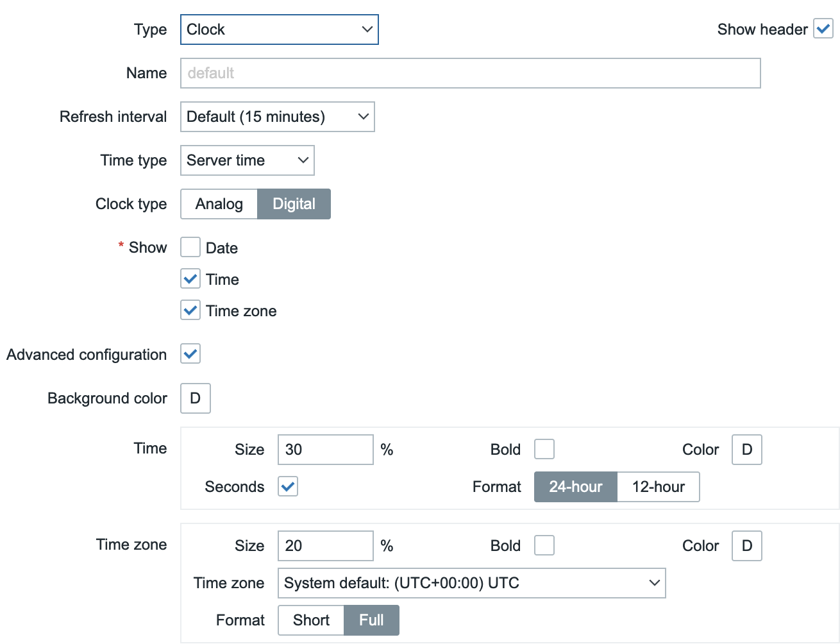
Task: Open the Type dropdown showing Clock
Action: (x=279, y=30)
